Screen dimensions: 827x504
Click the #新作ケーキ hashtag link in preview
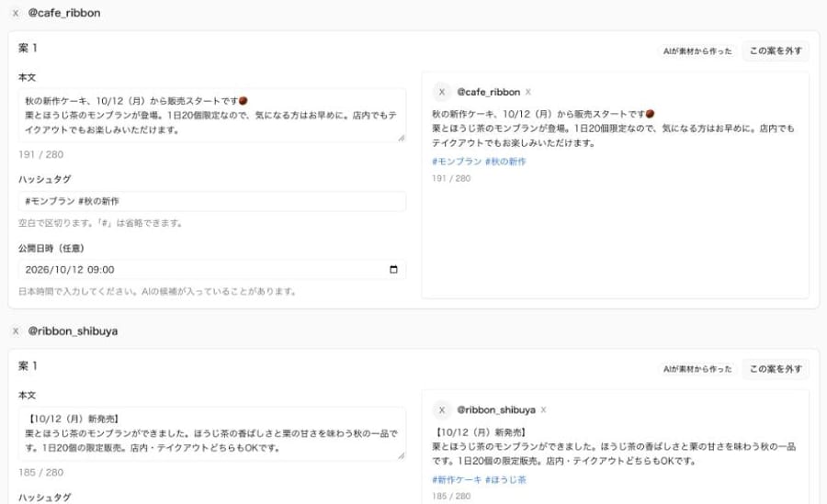coord(457,480)
